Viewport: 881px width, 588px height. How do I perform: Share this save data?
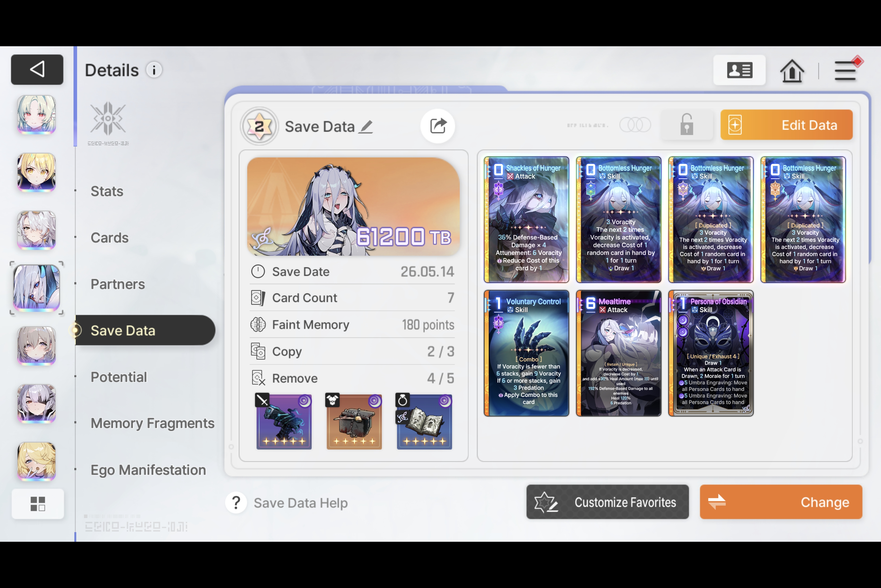pos(438,126)
